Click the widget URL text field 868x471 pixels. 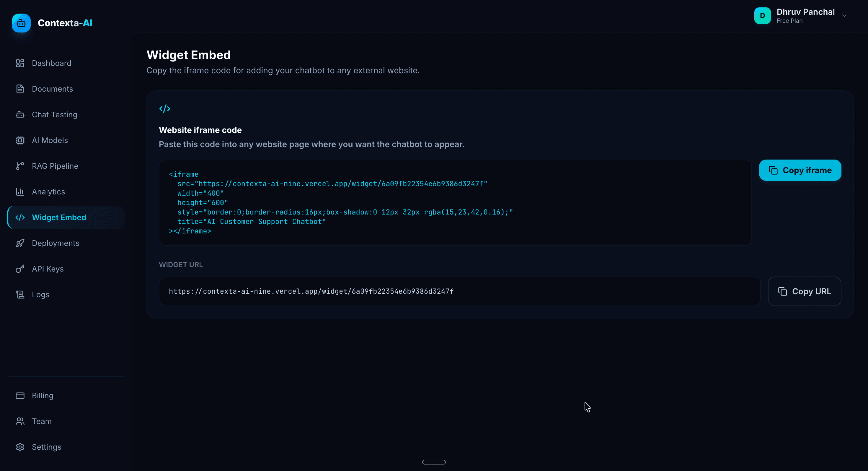tap(460, 291)
